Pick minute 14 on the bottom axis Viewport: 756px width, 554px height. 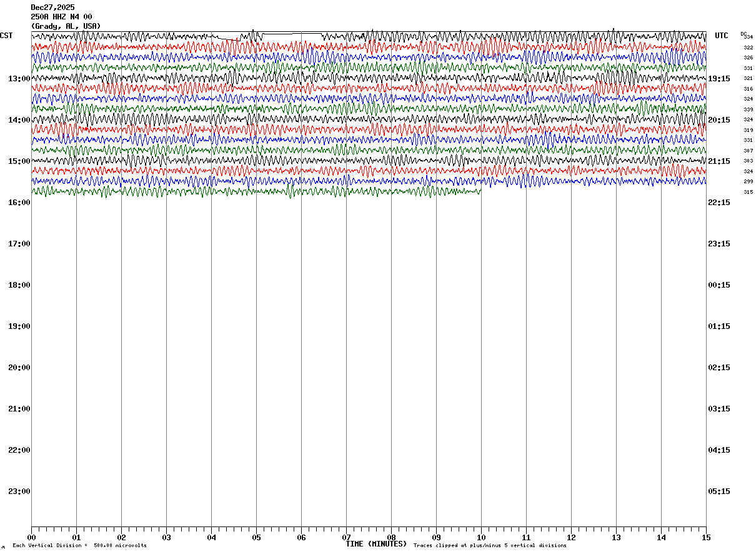[661, 538]
